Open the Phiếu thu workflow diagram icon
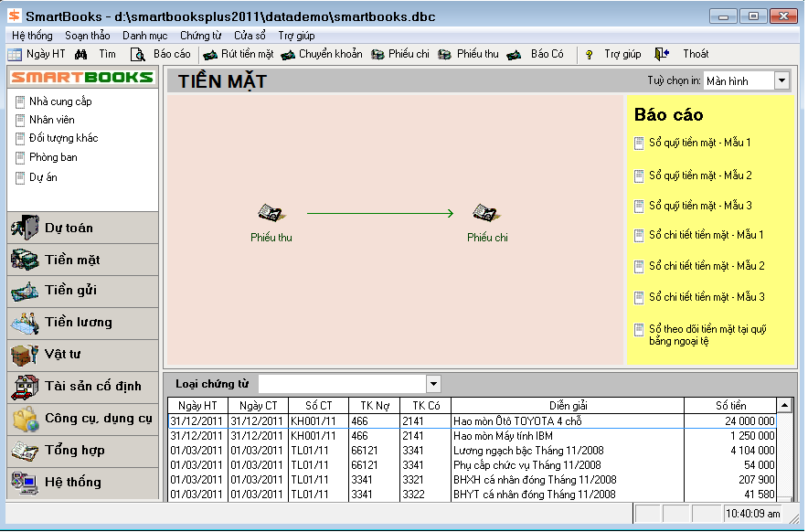 pyautogui.click(x=271, y=212)
